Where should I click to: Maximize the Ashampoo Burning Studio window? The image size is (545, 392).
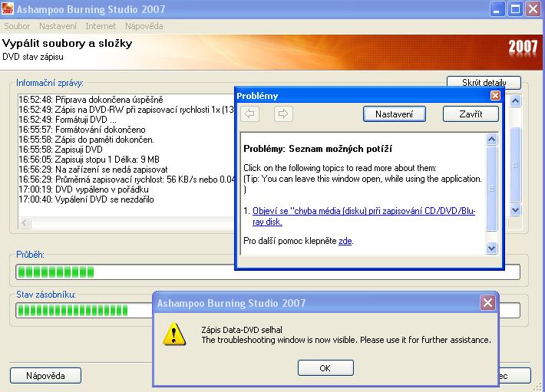[x=515, y=9]
